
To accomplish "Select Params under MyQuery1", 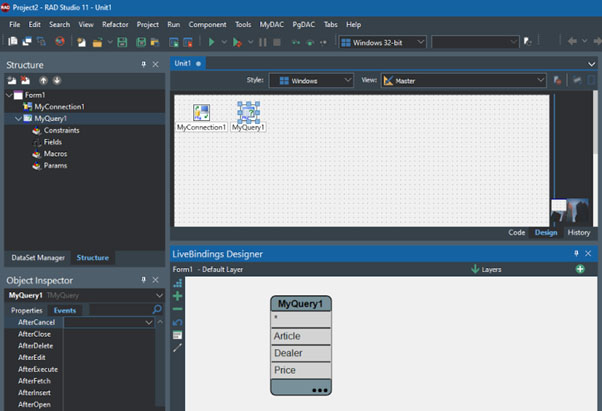I will click(x=55, y=166).
